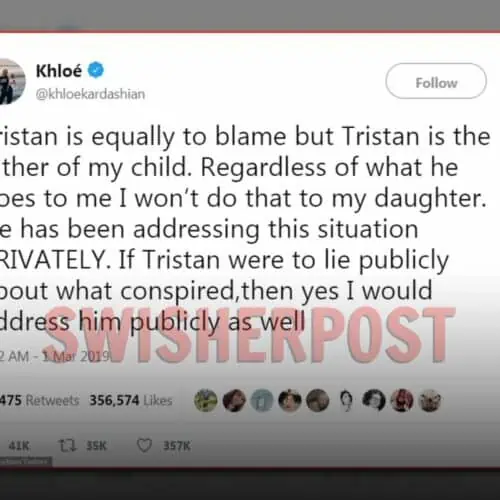Open the green landscape liker avatar
The image size is (500, 500).
pos(206,400)
